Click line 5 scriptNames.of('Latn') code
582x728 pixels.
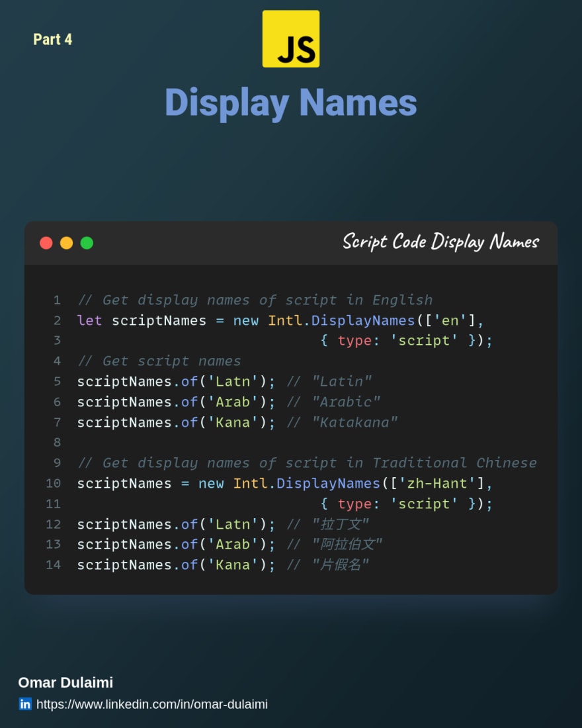[x=177, y=381]
